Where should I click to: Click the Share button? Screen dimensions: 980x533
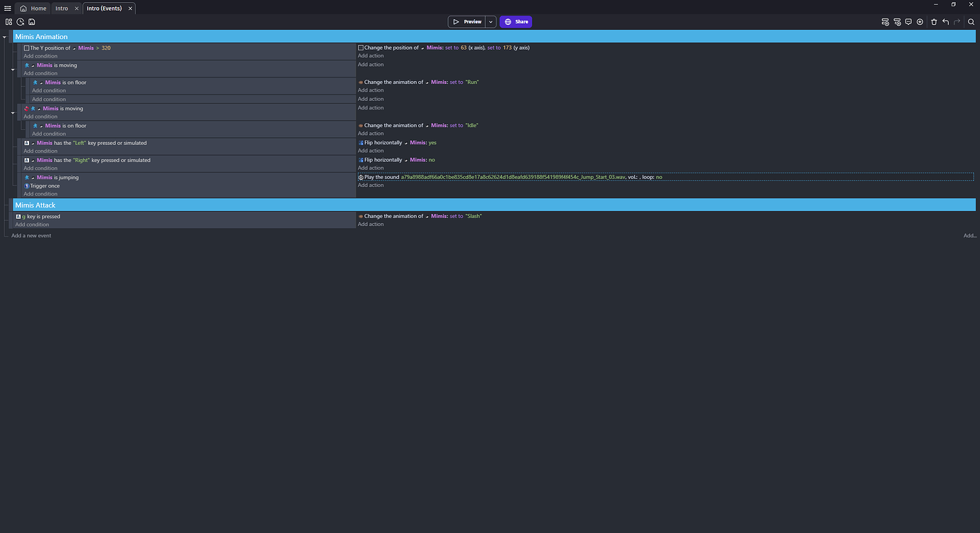pyautogui.click(x=516, y=21)
